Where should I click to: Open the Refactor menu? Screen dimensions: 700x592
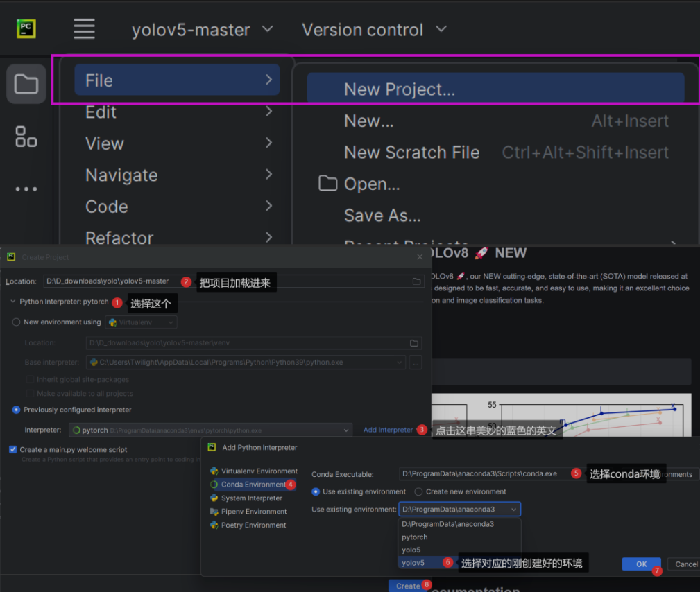(178, 237)
